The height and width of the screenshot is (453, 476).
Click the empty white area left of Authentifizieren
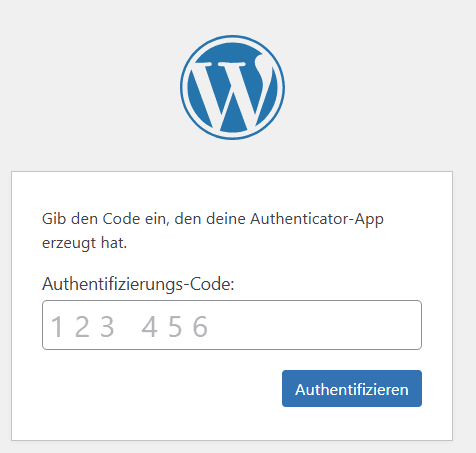(160, 388)
